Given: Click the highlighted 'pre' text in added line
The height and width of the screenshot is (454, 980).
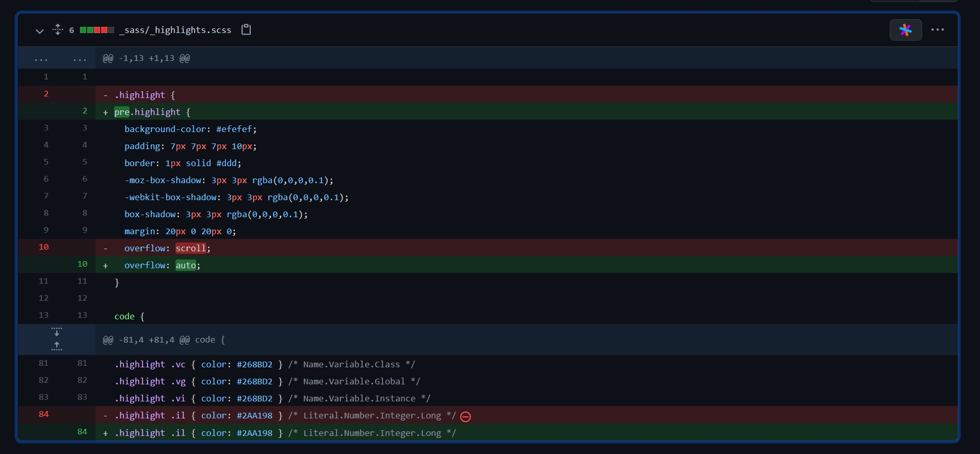Looking at the screenshot, I should click(x=122, y=112).
